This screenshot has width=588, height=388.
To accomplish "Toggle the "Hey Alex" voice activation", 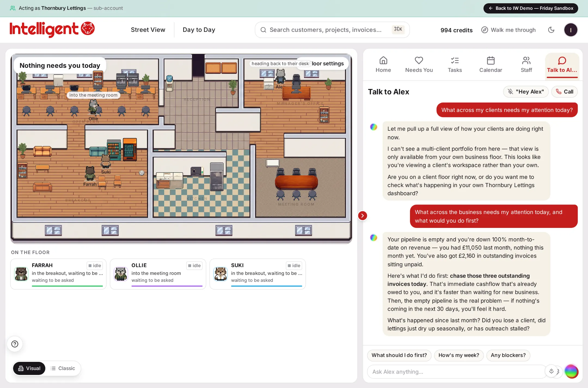I will [x=526, y=92].
